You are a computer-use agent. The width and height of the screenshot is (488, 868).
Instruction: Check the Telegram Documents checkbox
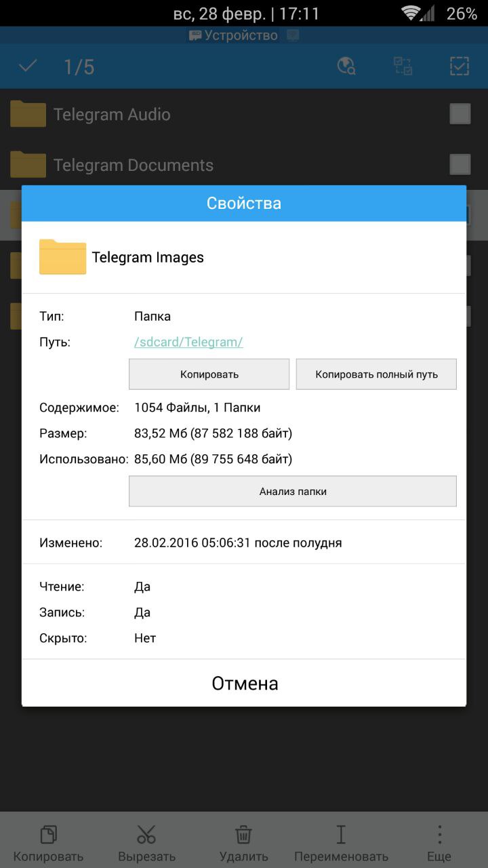coord(460,164)
